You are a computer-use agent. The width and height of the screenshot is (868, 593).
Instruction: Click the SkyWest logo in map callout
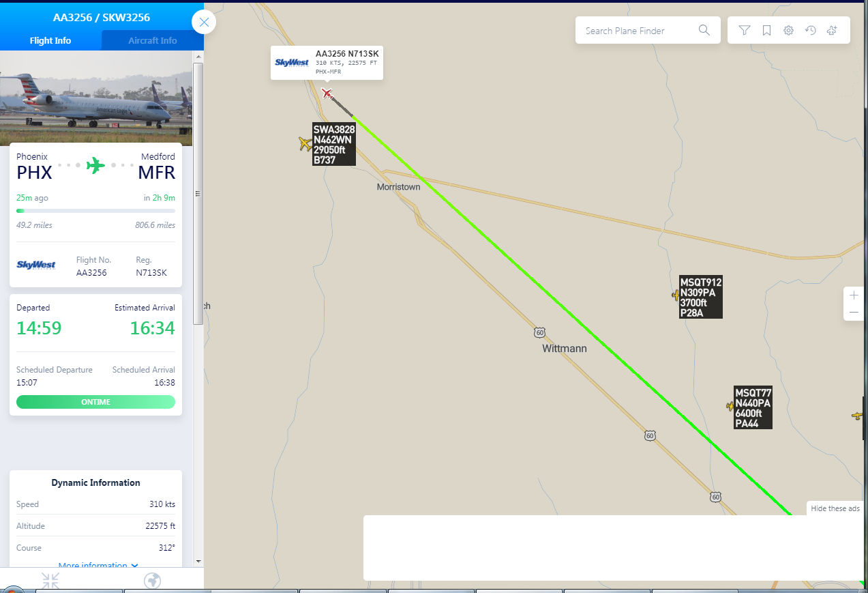pos(293,63)
